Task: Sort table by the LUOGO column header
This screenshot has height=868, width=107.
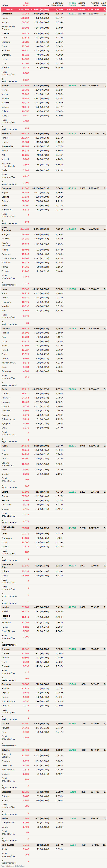Action: (x=5, y=5)
